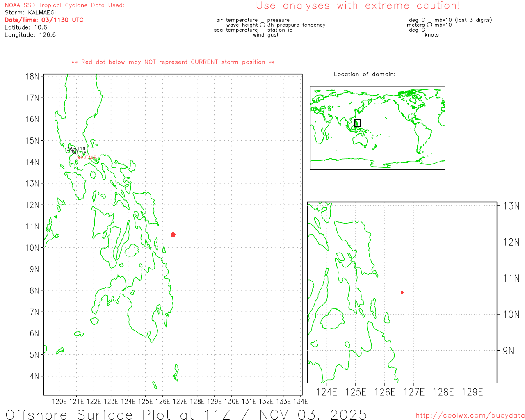Click the black domain box on world map
Screen dimensions: 525x420
357,123
